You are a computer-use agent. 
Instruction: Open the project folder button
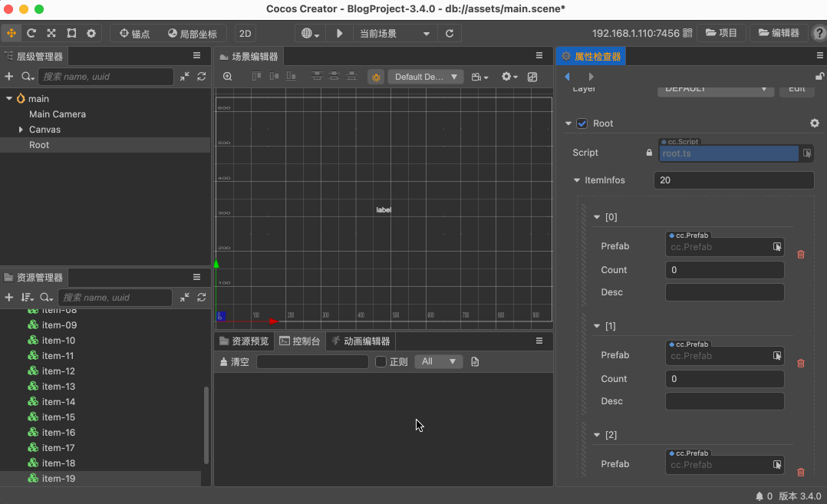721,33
